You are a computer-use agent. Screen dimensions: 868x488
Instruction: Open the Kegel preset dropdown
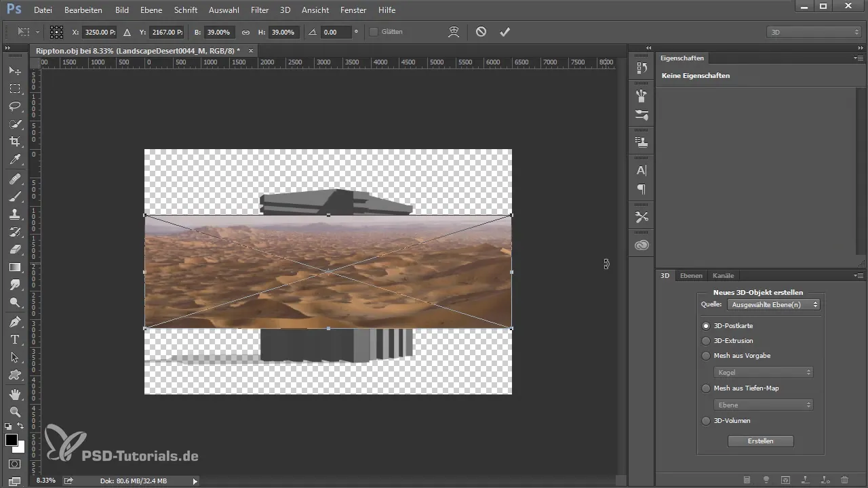(x=764, y=372)
